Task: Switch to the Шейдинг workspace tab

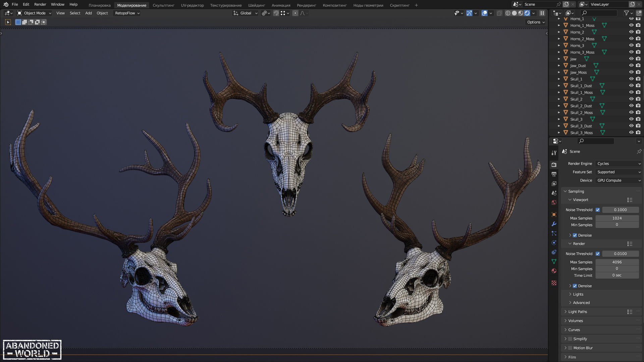Action: point(257,5)
